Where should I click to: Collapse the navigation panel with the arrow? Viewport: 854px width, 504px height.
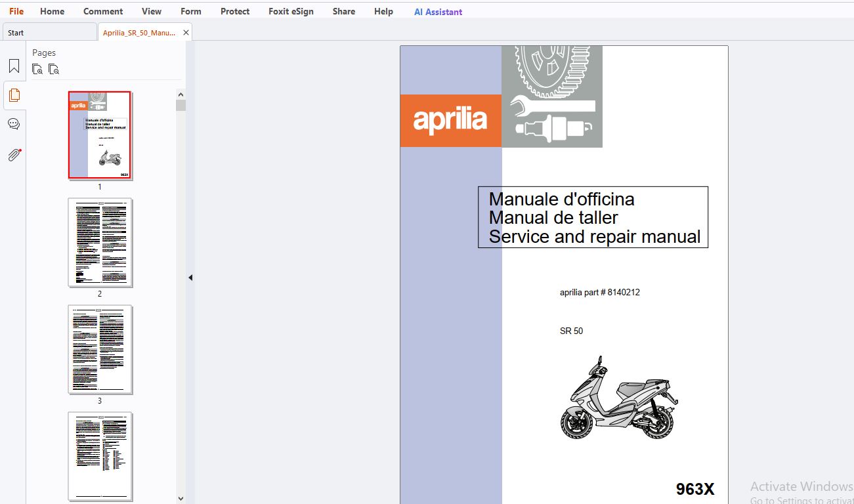point(190,278)
